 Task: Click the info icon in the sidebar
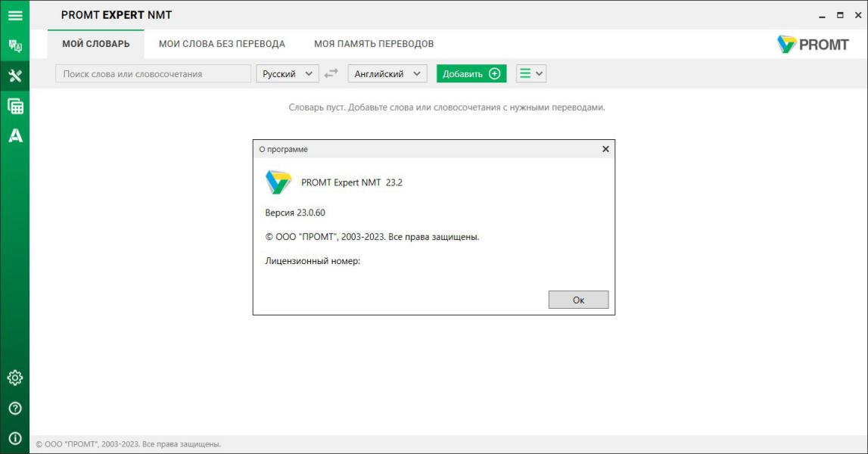pos(15,438)
